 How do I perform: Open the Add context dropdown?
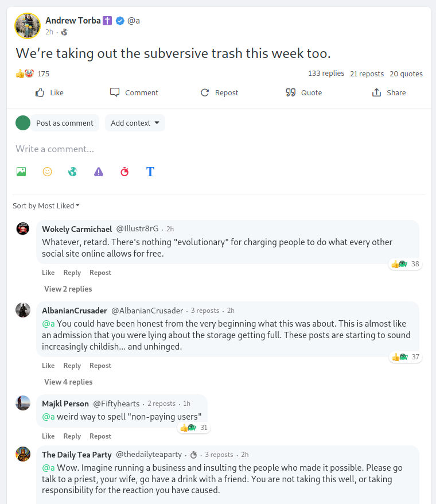[135, 123]
